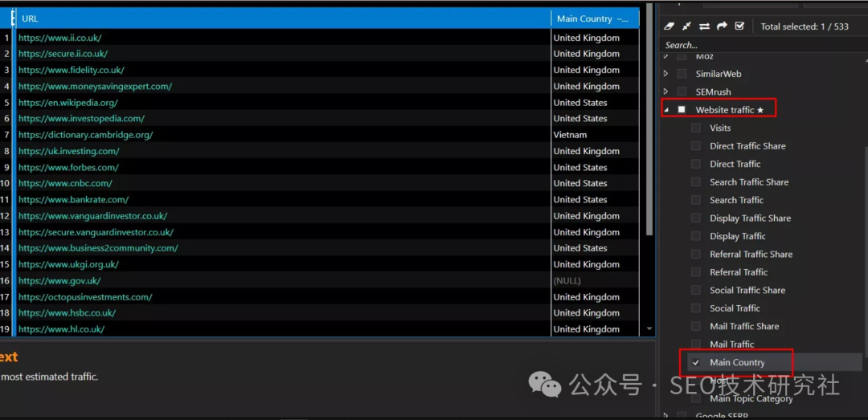Click the table scrollbar down arrow
Image resolution: width=868 pixels, height=420 pixels.
point(650,328)
